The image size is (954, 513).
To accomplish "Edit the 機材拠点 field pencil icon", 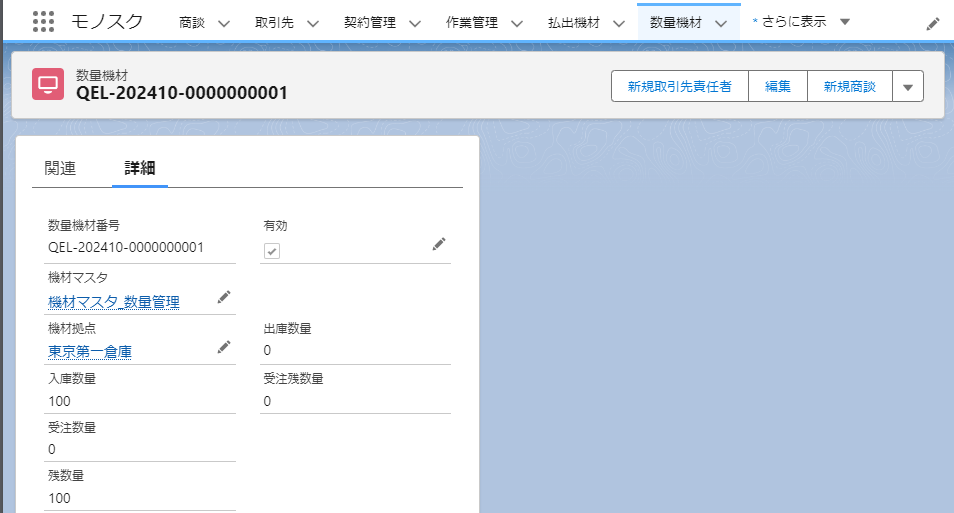I will (223, 347).
